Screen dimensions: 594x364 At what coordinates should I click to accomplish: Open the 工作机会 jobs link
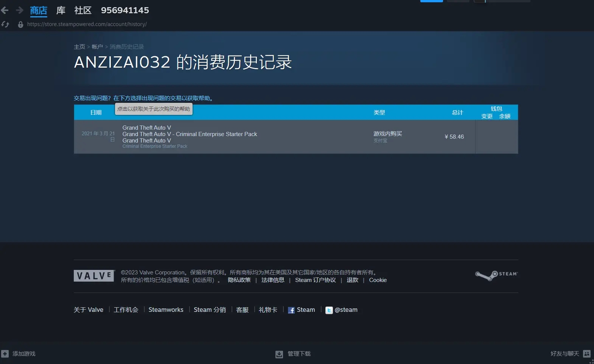pos(126,310)
